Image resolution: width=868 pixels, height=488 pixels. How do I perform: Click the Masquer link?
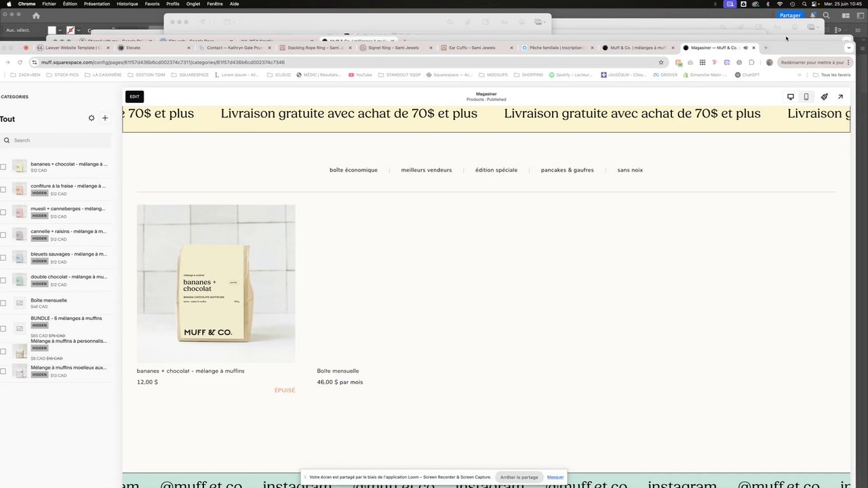(555, 477)
